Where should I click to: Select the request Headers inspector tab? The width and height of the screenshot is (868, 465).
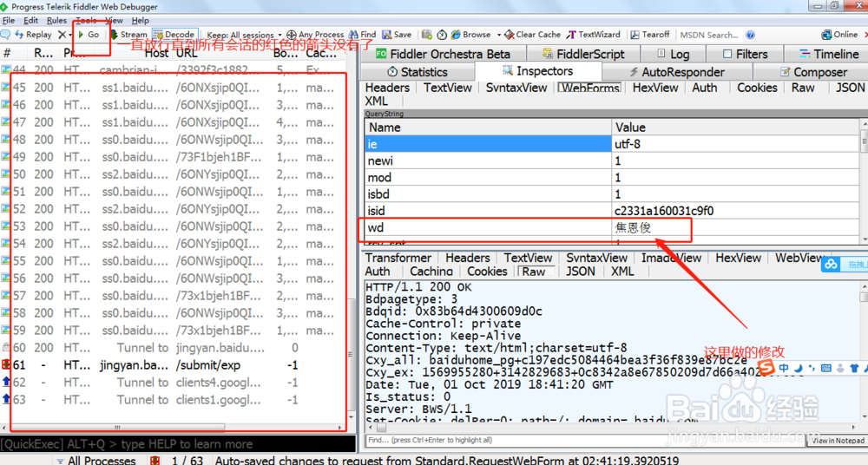(387, 88)
